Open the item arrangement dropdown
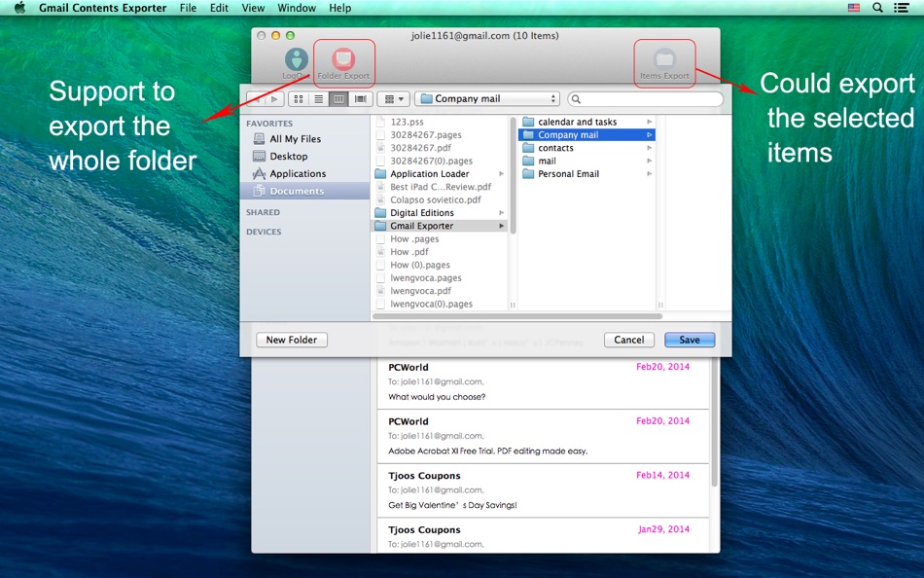924x578 pixels. coord(394,99)
